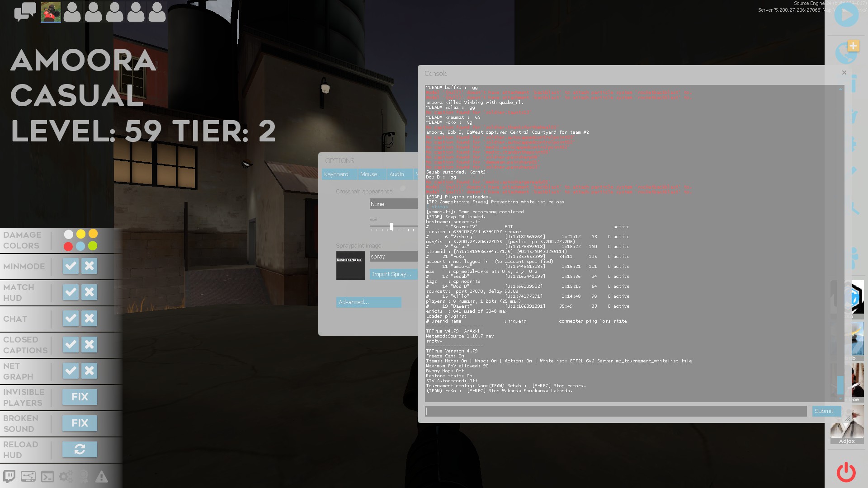This screenshot has height=488, width=868.
Task: Click the share screen icon in bottom toolbar
Action: pos(28,476)
